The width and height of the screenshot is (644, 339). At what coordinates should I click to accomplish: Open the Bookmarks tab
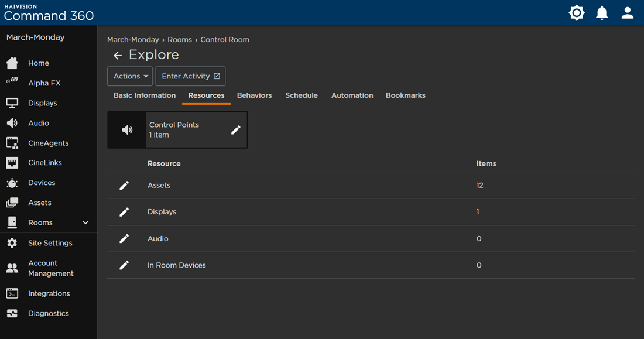point(405,95)
